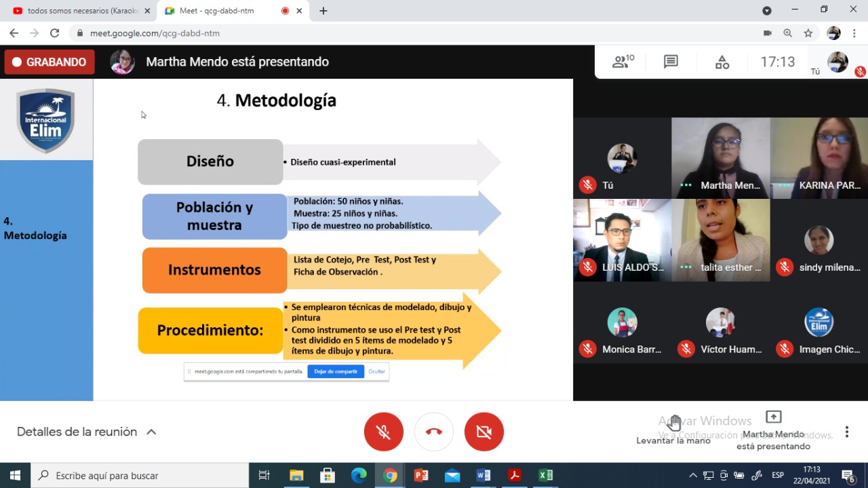Viewport: 868px width, 488px height.
Task: Open Chrome from taskbar
Action: point(390,475)
